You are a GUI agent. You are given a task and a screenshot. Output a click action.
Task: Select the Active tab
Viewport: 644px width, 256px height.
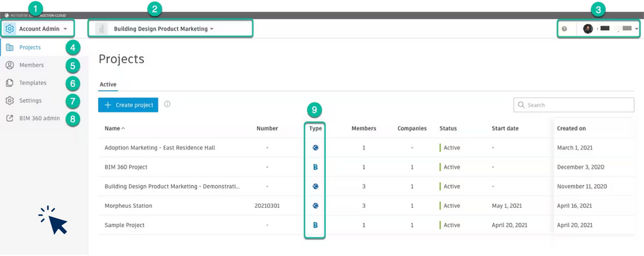108,84
